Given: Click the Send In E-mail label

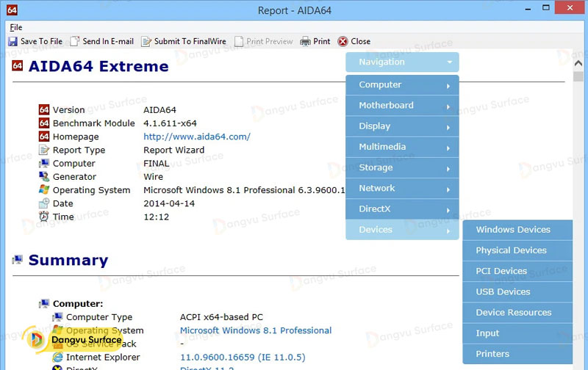Looking at the screenshot, I should (x=108, y=42).
